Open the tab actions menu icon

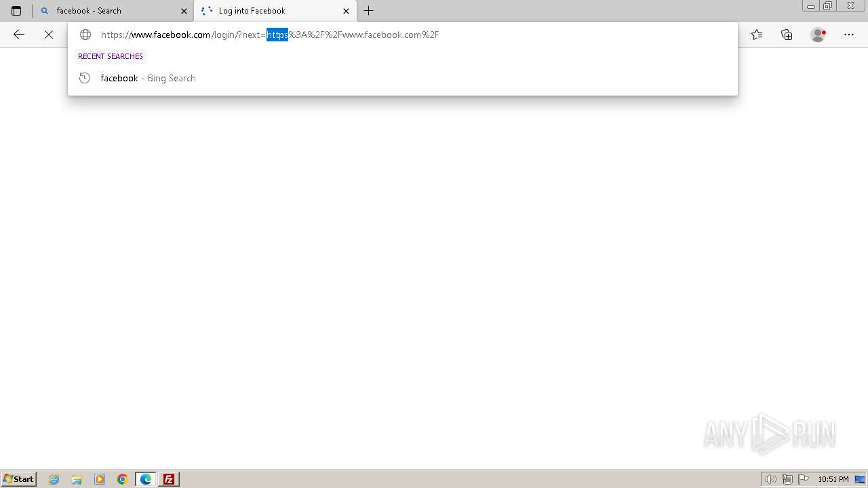pos(16,11)
